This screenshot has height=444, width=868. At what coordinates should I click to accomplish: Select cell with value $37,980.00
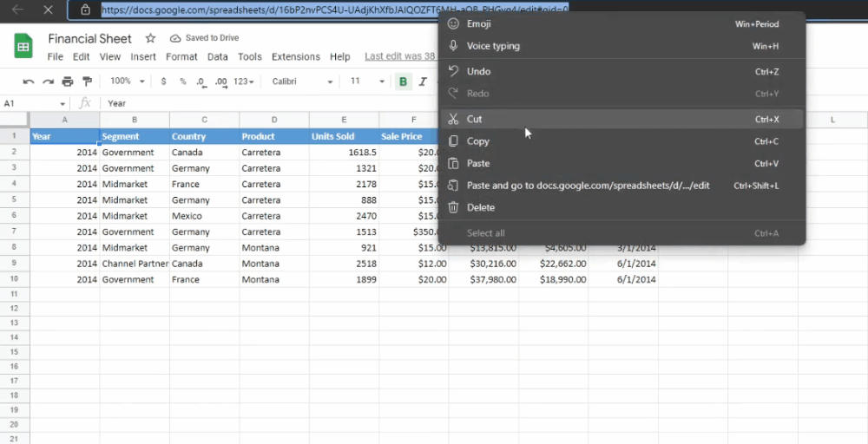pyautogui.click(x=483, y=280)
